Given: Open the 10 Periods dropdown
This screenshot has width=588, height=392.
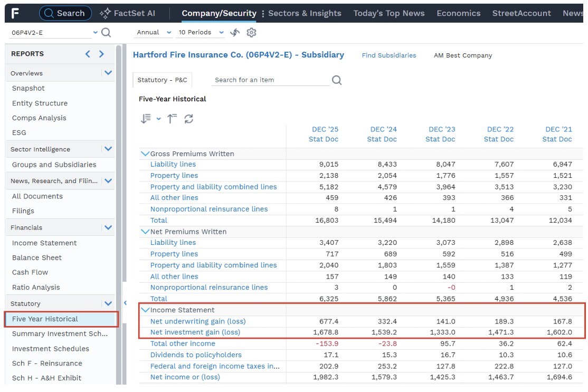Looking at the screenshot, I should pyautogui.click(x=201, y=33).
